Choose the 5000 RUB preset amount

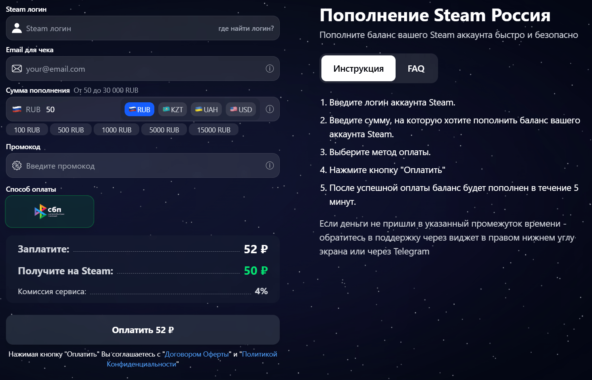click(x=164, y=130)
